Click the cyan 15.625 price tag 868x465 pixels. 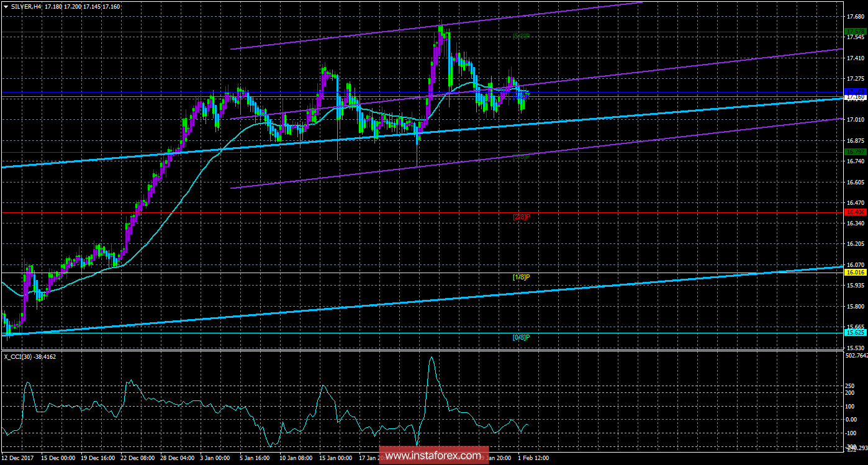click(855, 333)
